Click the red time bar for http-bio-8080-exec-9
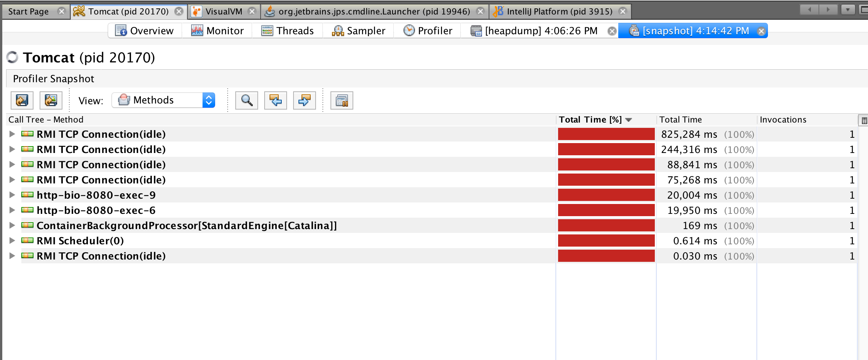 (x=606, y=195)
